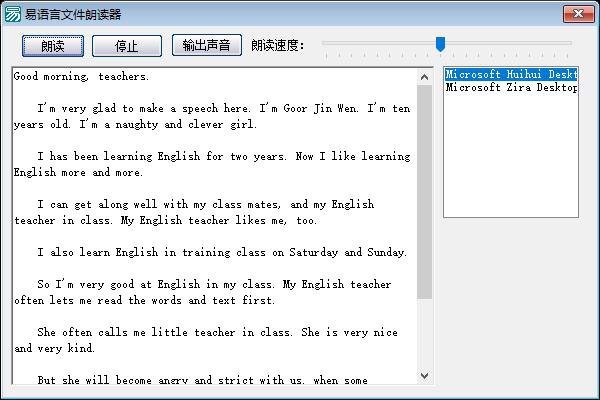Screen dimensions: 600x400
Task: Click slider track left of the thumb
Action: [x=380, y=43]
